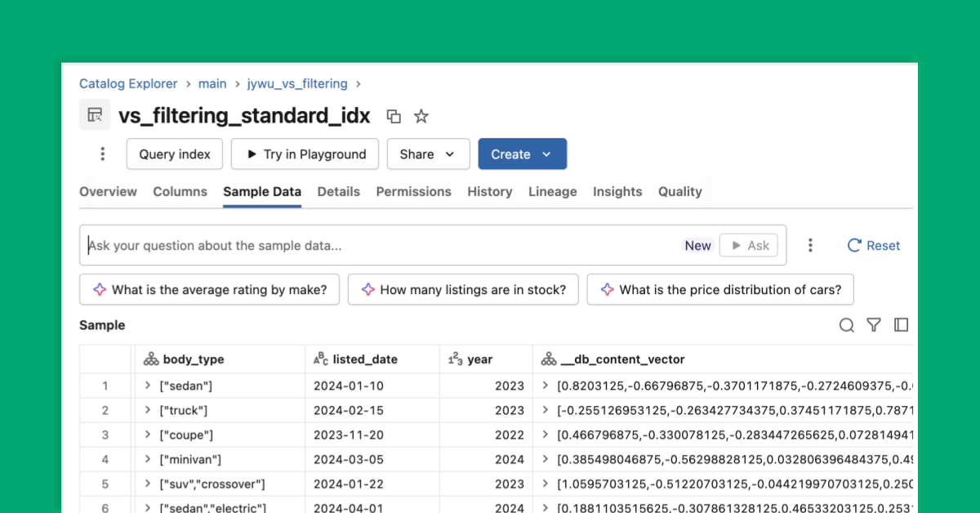
Task: Open the Create dropdown
Action: coord(522,154)
